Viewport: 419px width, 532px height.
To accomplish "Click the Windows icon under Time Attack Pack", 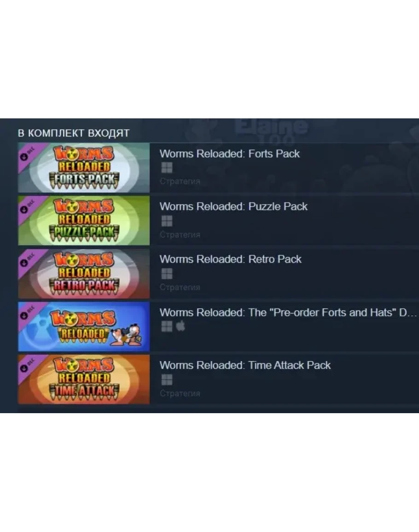I will 167,380.
